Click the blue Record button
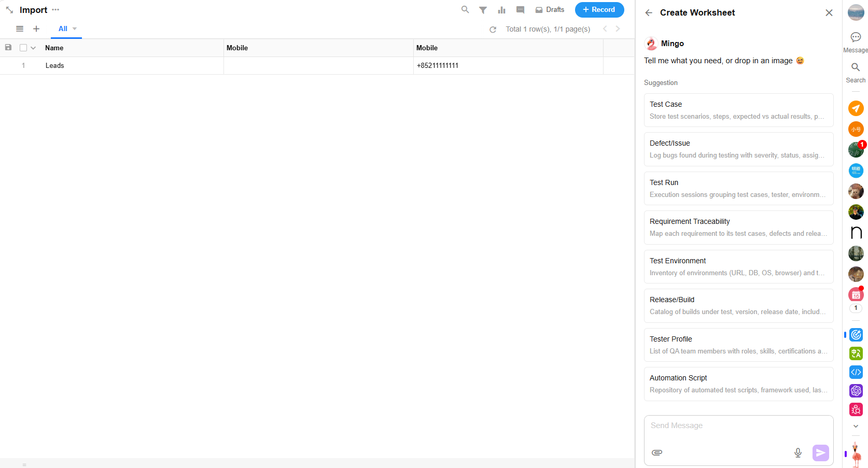The height and width of the screenshot is (468, 868). [599, 10]
